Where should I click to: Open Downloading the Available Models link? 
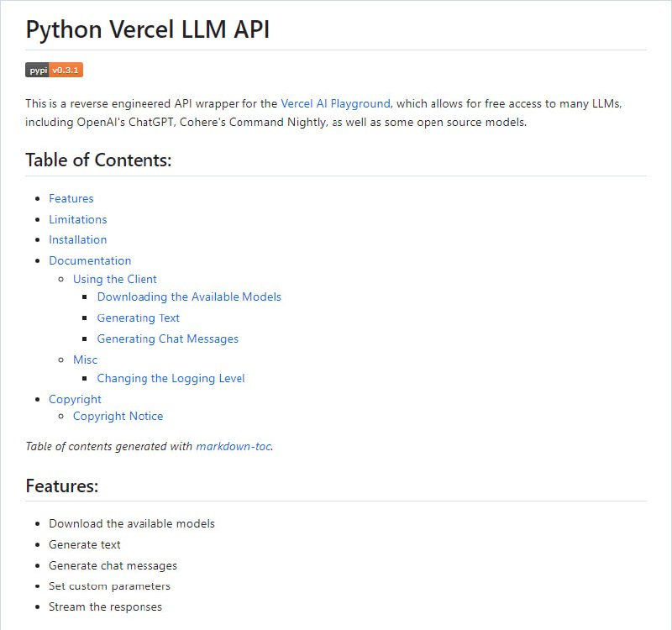tap(189, 297)
